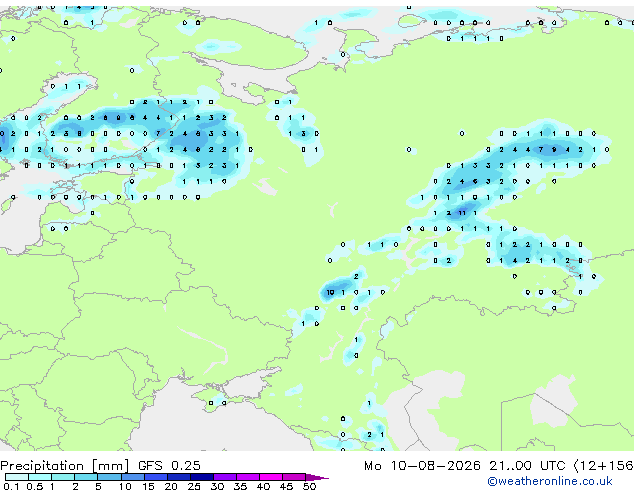634x490 pixels.
Task: Click the '(12+156' forecast run label
Action: point(604,466)
